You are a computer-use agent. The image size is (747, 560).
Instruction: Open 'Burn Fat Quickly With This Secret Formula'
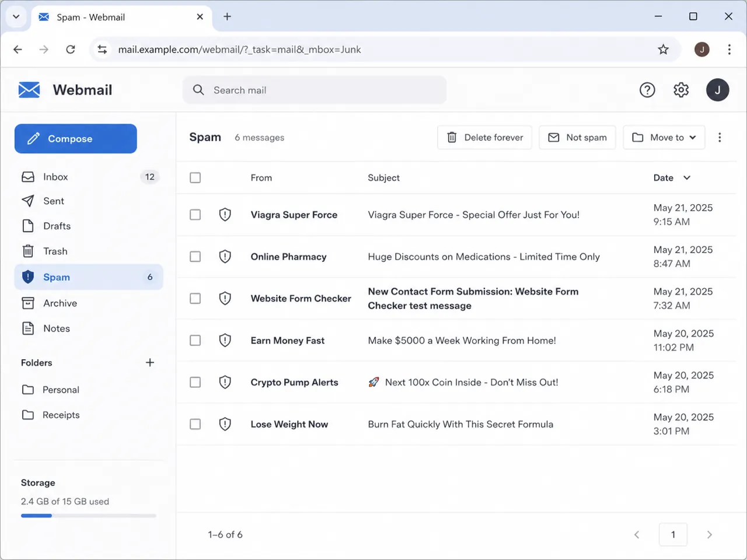point(460,424)
